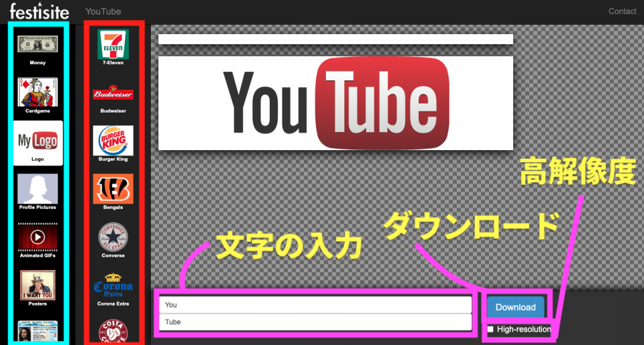Click the High-resolution label text
Image resolution: width=644 pixels, height=345 pixels.
point(524,330)
